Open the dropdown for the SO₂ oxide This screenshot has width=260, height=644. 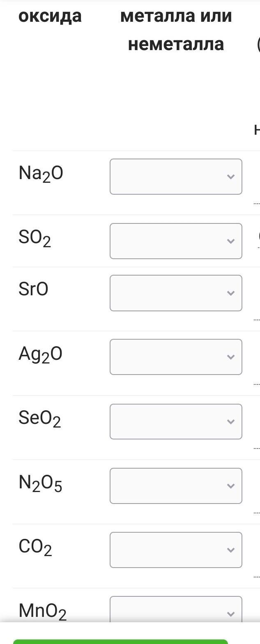[x=176, y=241]
